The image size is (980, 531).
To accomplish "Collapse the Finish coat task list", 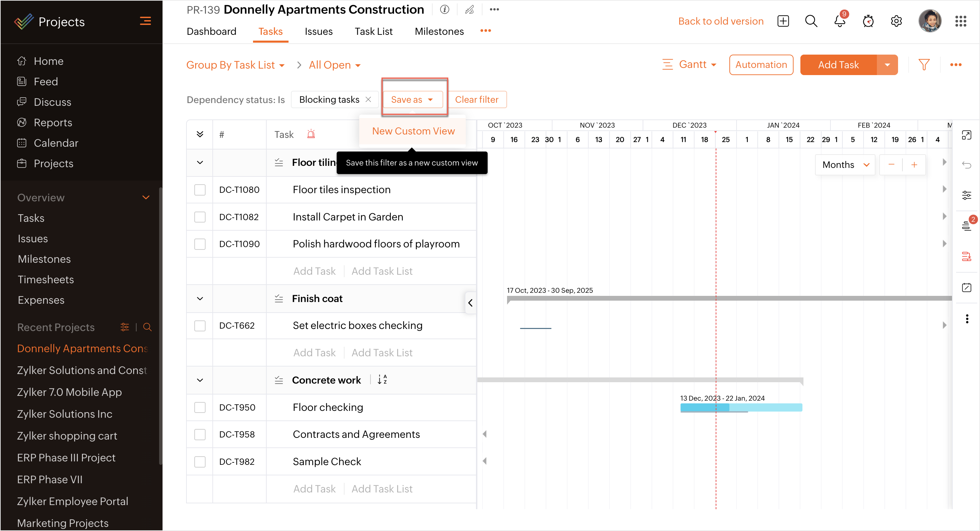I will [x=200, y=299].
